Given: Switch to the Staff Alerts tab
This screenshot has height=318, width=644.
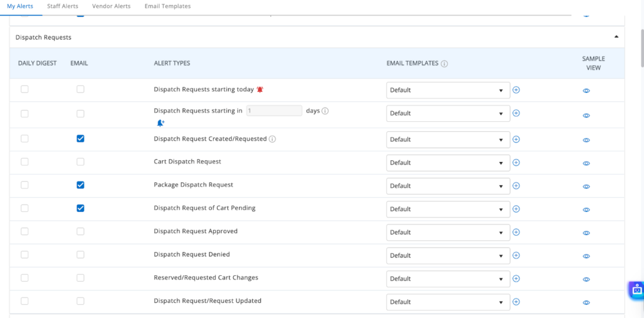Looking at the screenshot, I should point(63,6).
